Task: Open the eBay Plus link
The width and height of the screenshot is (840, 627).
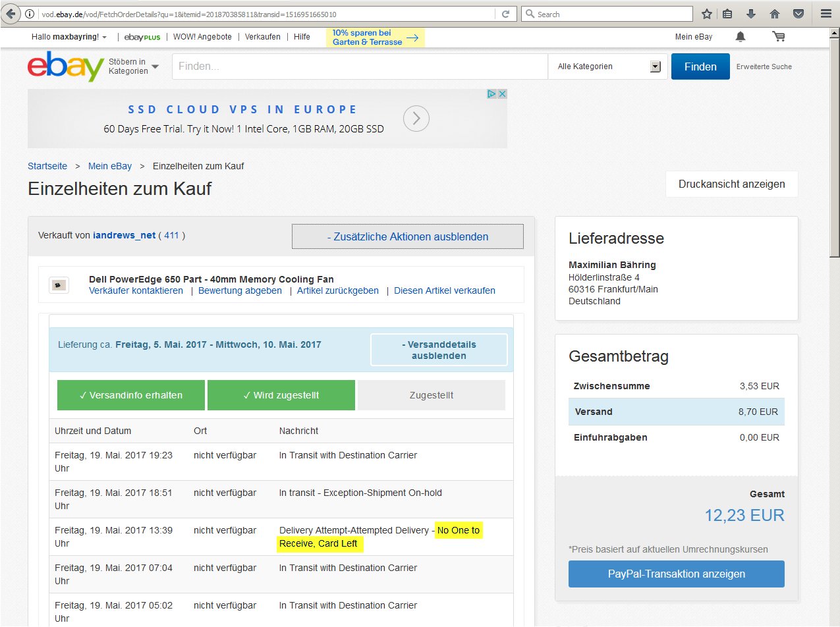Action: [142, 37]
